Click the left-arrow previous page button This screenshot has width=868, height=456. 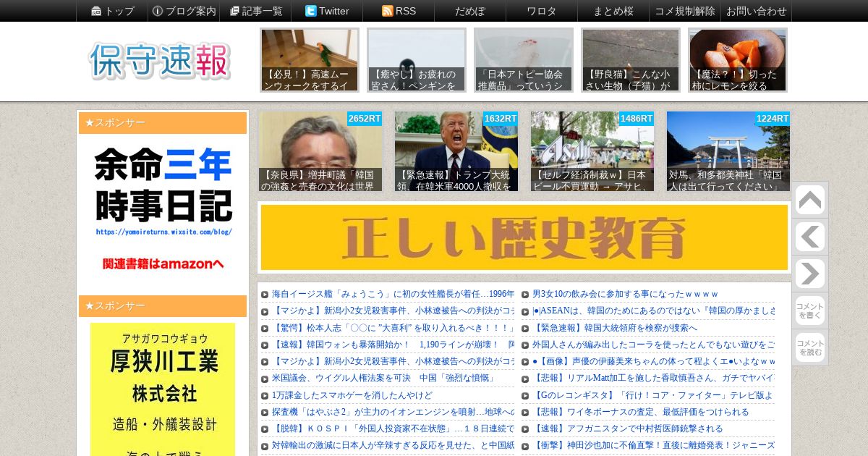(809, 237)
